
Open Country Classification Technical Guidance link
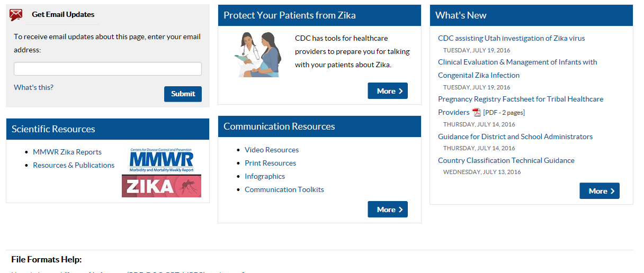[x=506, y=160]
